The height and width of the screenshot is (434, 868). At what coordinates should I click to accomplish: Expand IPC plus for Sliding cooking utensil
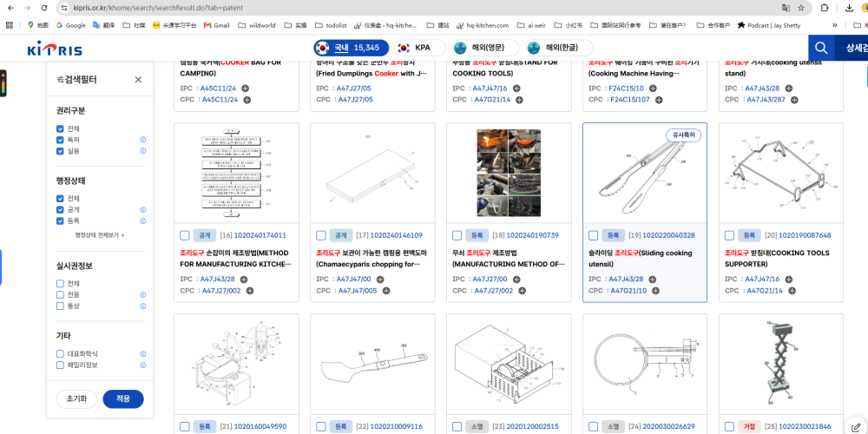pos(652,279)
